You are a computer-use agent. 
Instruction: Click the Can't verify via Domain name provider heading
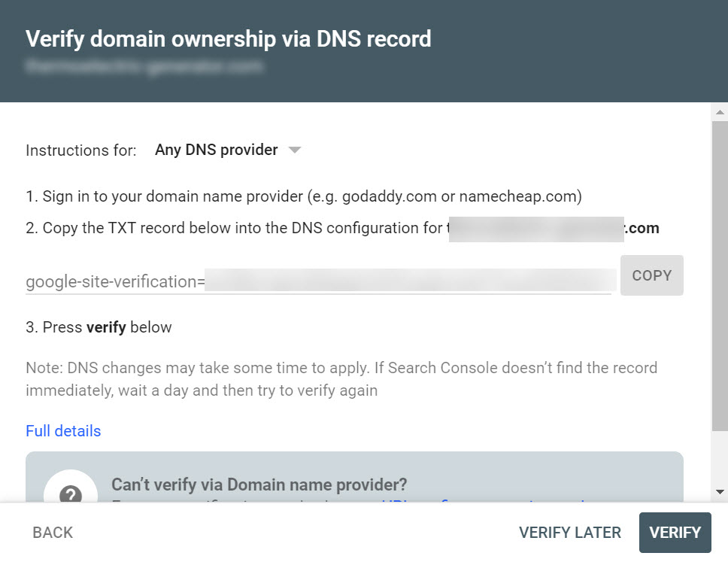click(x=259, y=485)
